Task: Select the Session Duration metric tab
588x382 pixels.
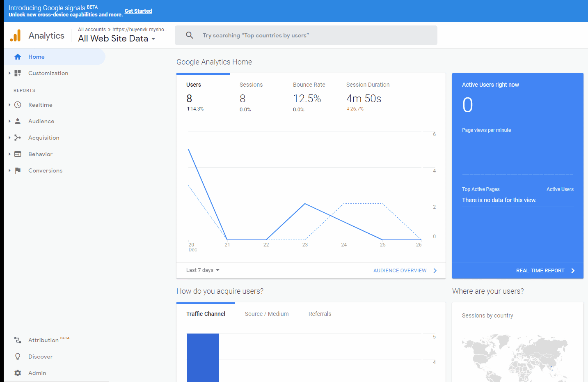Action: point(368,97)
